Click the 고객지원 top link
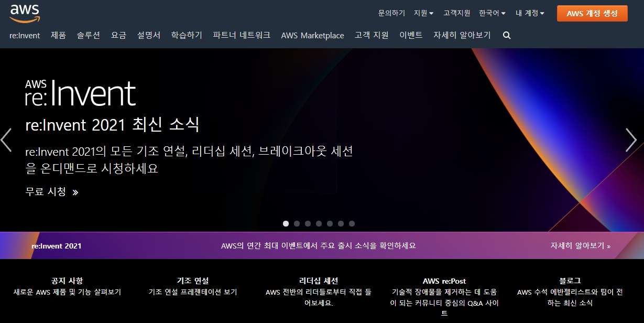Image resolution: width=644 pixels, height=323 pixels. coord(457,13)
